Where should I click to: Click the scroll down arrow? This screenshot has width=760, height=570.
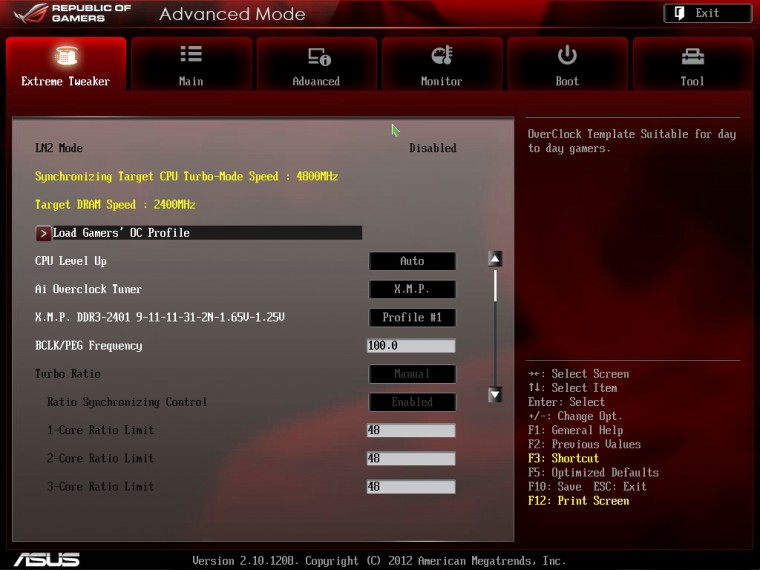495,395
